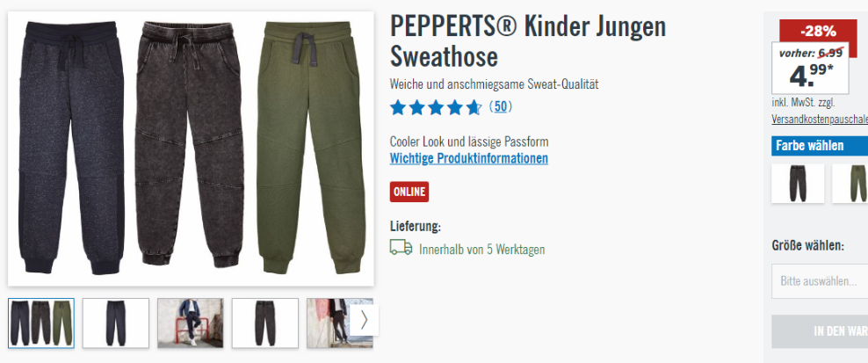Click the -28% discount badge
This screenshot has width=868, height=363.
pos(818,32)
